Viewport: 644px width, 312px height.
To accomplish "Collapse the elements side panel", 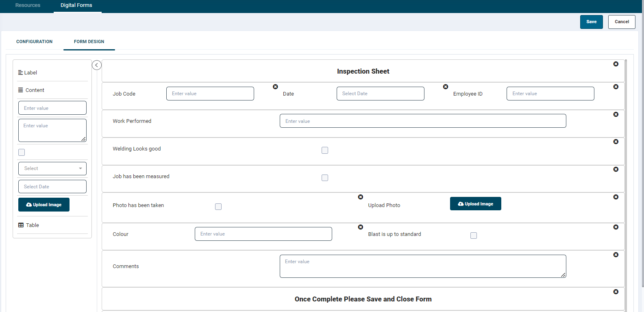I will pos(97,65).
